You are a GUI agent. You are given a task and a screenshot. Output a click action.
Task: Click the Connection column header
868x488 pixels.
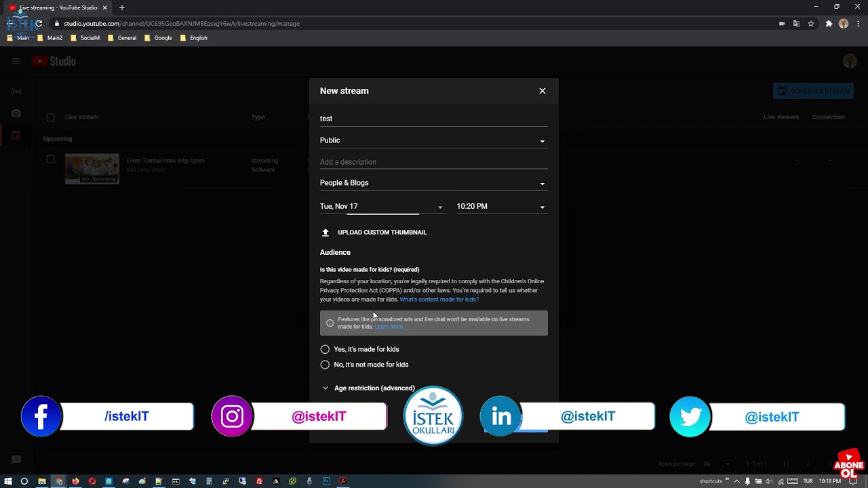tap(828, 117)
